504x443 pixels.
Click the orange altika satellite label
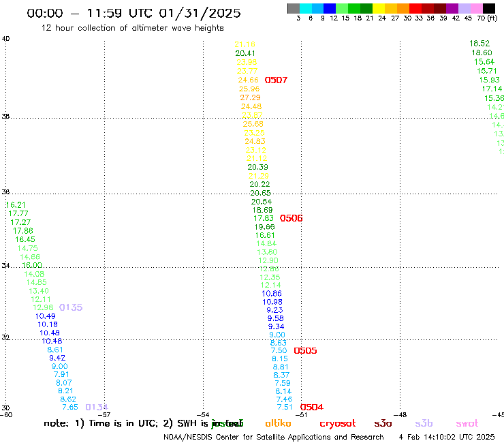278,424
